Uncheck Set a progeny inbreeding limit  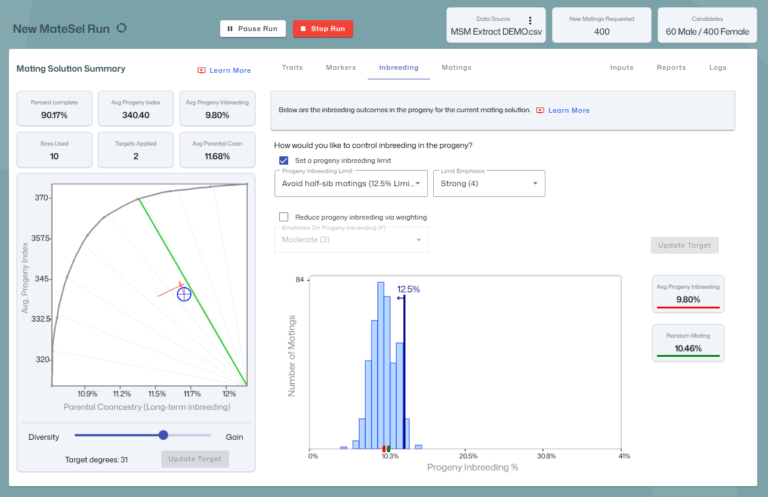click(284, 160)
